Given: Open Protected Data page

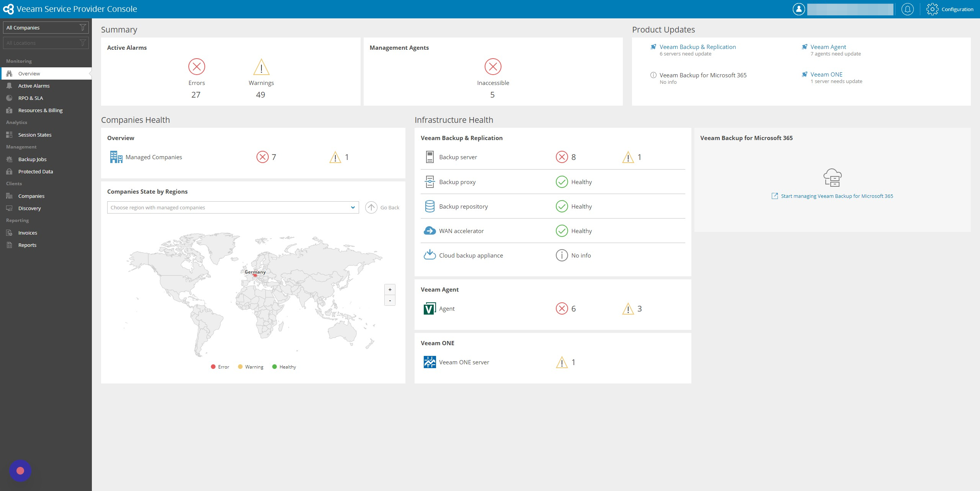Looking at the screenshot, I should 46,171.
